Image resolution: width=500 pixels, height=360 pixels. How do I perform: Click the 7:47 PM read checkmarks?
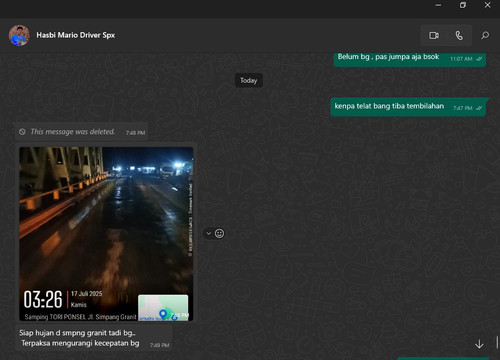(x=479, y=108)
